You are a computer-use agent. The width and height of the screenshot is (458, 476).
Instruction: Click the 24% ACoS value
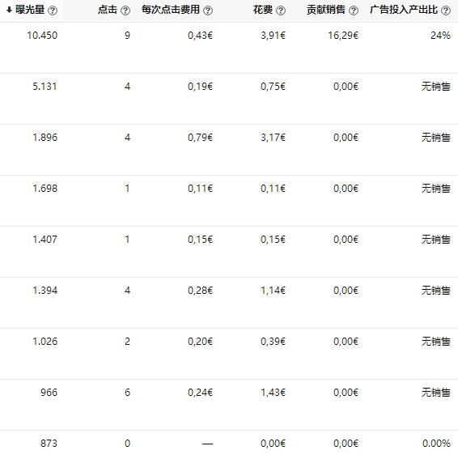(440, 36)
